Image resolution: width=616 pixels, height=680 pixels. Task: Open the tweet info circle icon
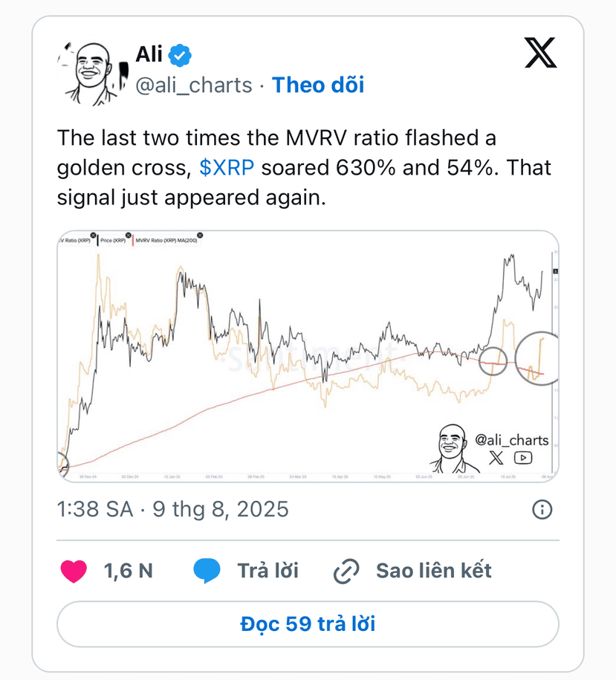coord(542,509)
